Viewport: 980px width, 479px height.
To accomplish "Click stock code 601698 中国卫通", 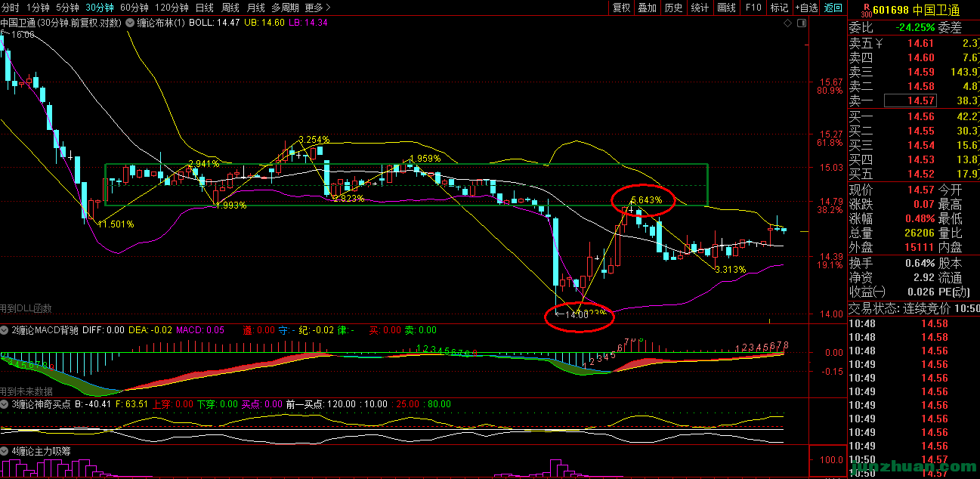I will pos(917,10).
